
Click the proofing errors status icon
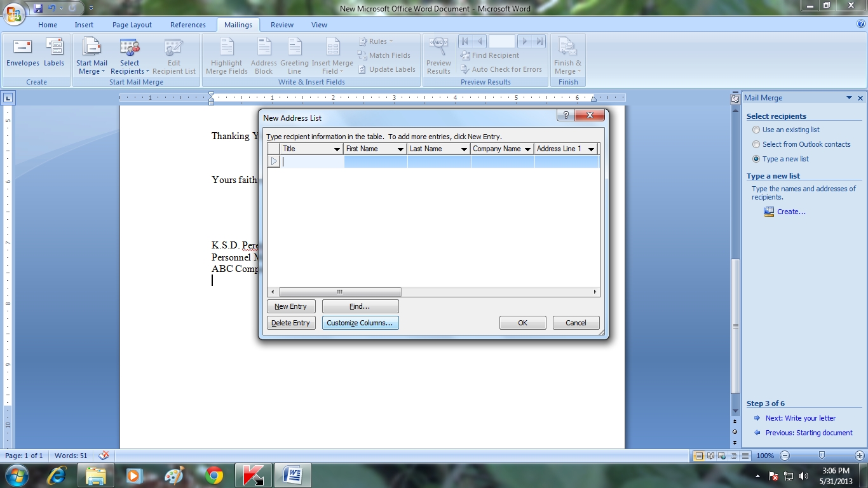click(x=104, y=456)
